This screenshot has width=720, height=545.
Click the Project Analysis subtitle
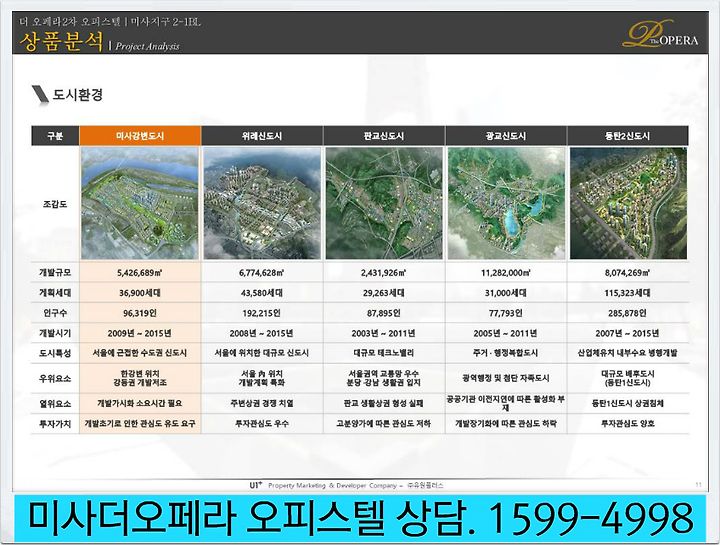click(147, 46)
